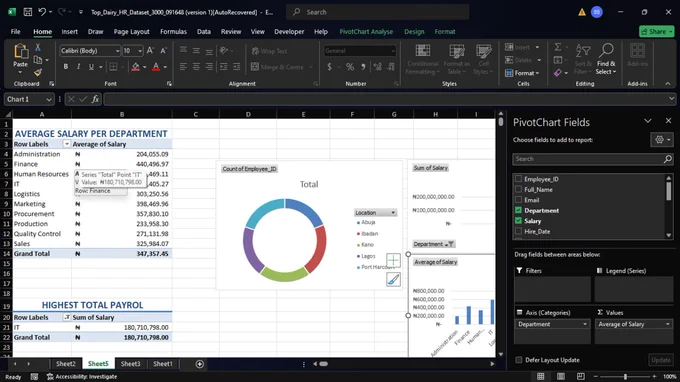Check the Full_Name field checkbox
Viewport: 680px width, 382px height.
[518, 189]
